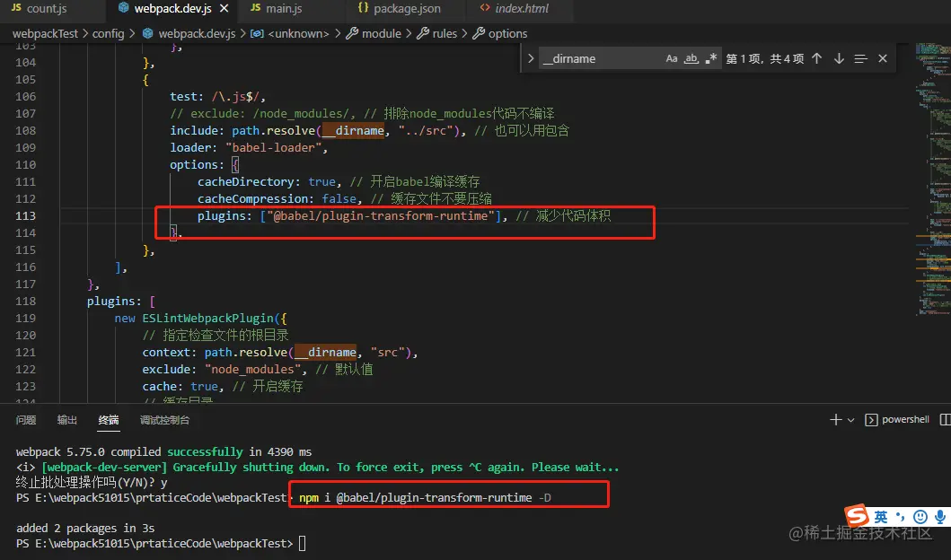Toggle Match Case in find widget
The height and width of the screenshot is (560, 951).
coord(672,59)
